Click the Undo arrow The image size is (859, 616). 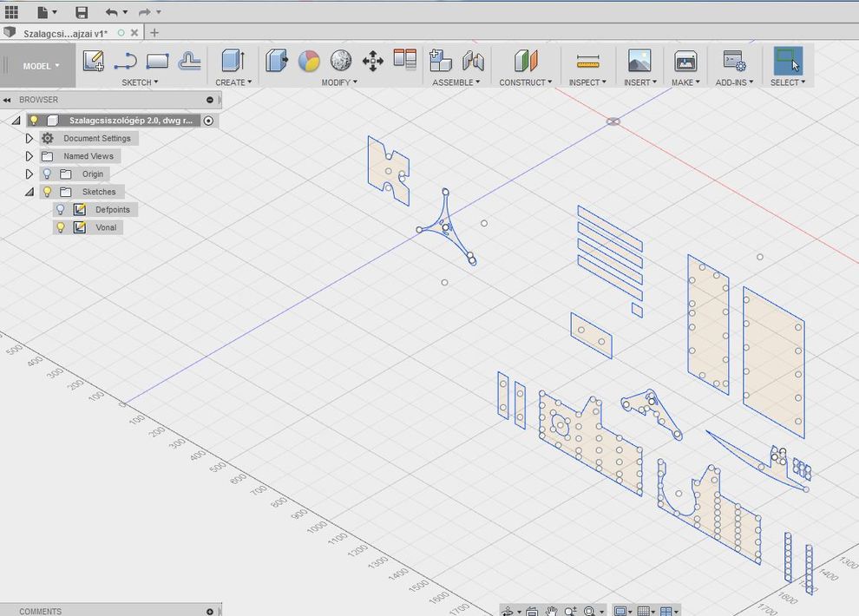click(x=111, y=12)
